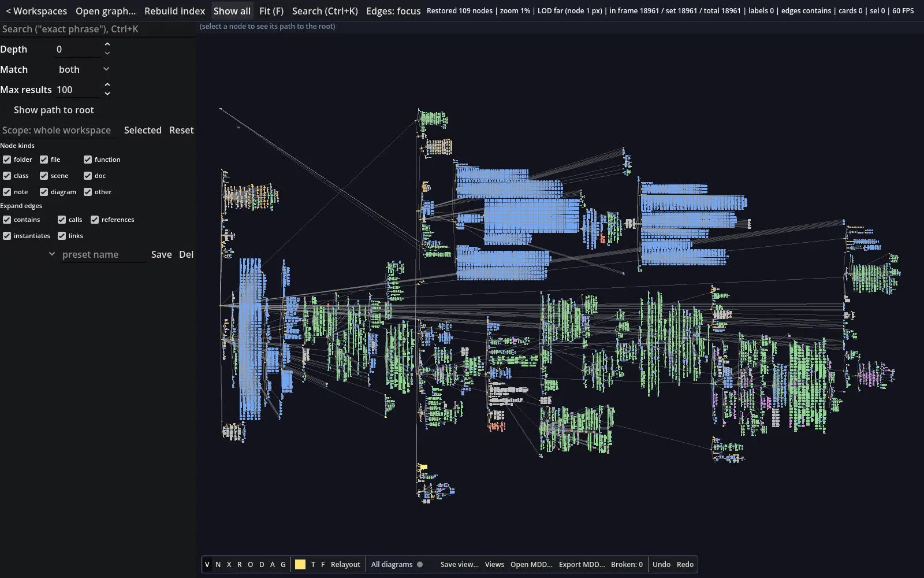This screenshot has height=578, width=924.
Task: Select the N tool in bottom toolbar
Action: tap(218, 565)
